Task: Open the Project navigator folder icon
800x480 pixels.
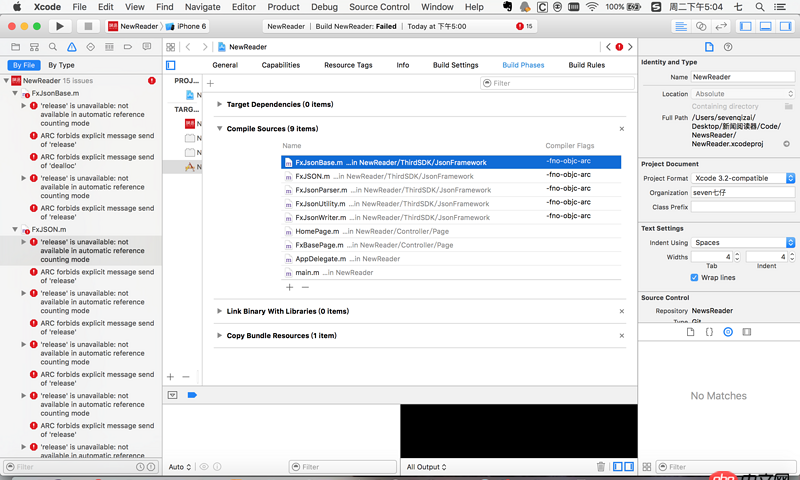Action: (x=16, y=47)
